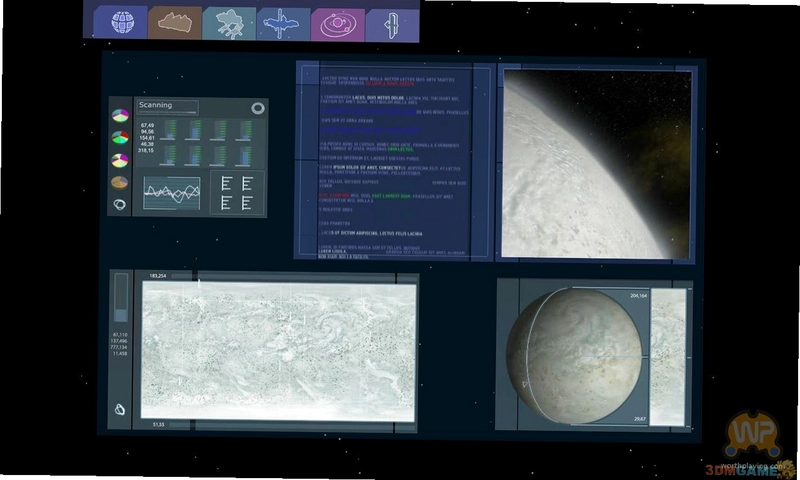The width and height of the screenshot is (800, 480).
Task: Click the third pie chart icon below red-green one
Action: pyautogui.click(x=120, y=160)
